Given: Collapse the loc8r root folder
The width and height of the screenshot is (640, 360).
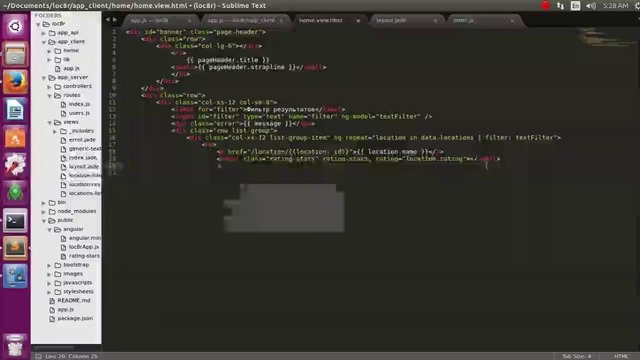Looking at the screenshot, I should point(38,24).
